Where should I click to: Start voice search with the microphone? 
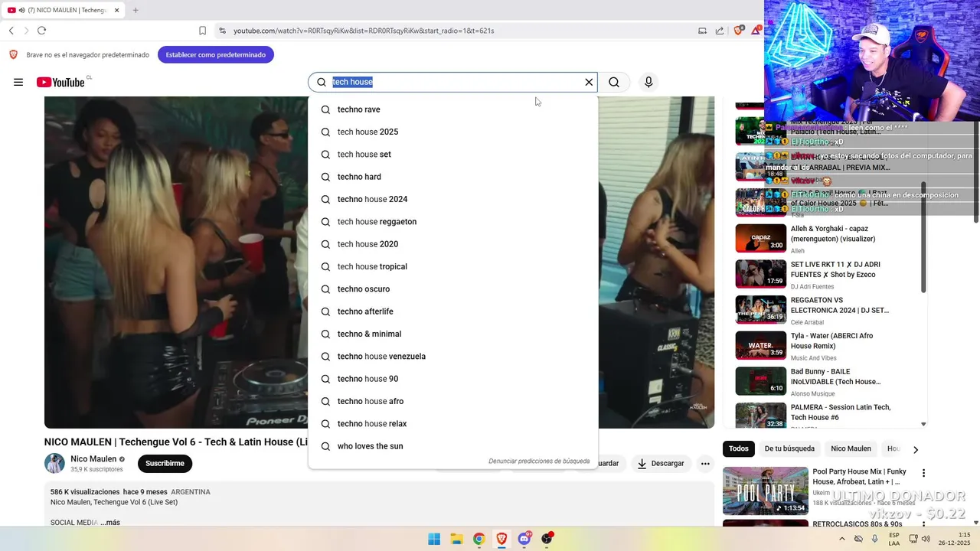[x=648, y=82]
